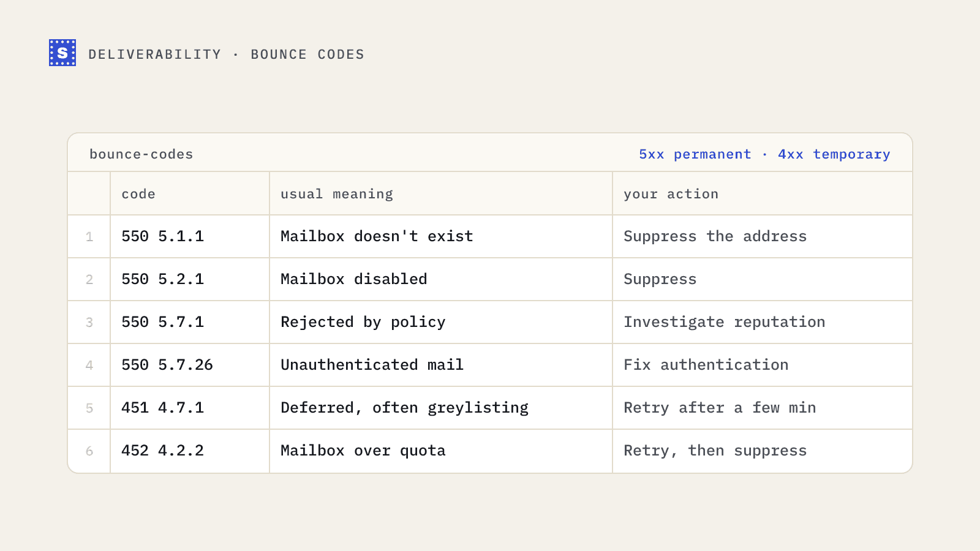This screenshot has height=551, width=980.
Task: Click 'Mailbox over quota' cell
Action: pyautogui.click(x=441, y=451)
